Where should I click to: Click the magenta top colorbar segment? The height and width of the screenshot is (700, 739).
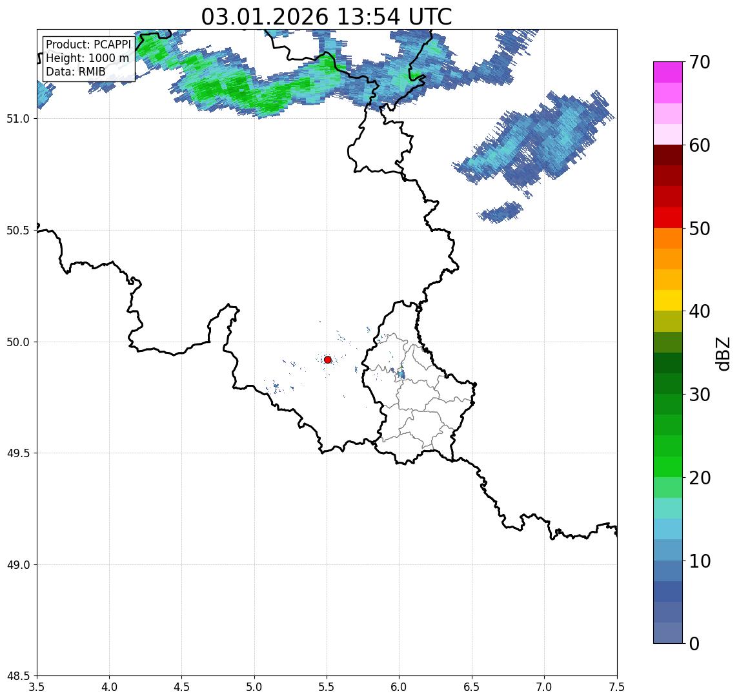(668, 72)
